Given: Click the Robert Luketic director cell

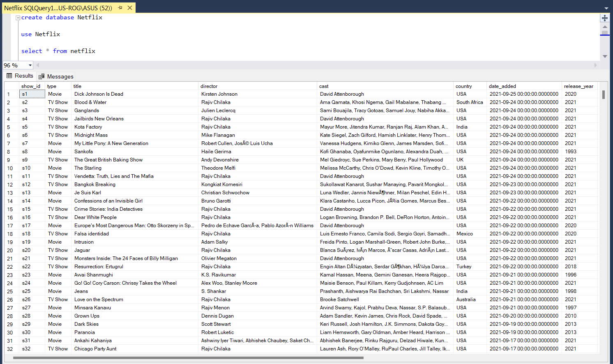Looking at the screenshot, I should (x=258, y=332).
